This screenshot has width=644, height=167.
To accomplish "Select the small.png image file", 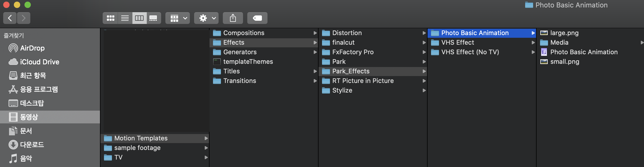I will 564,62.
